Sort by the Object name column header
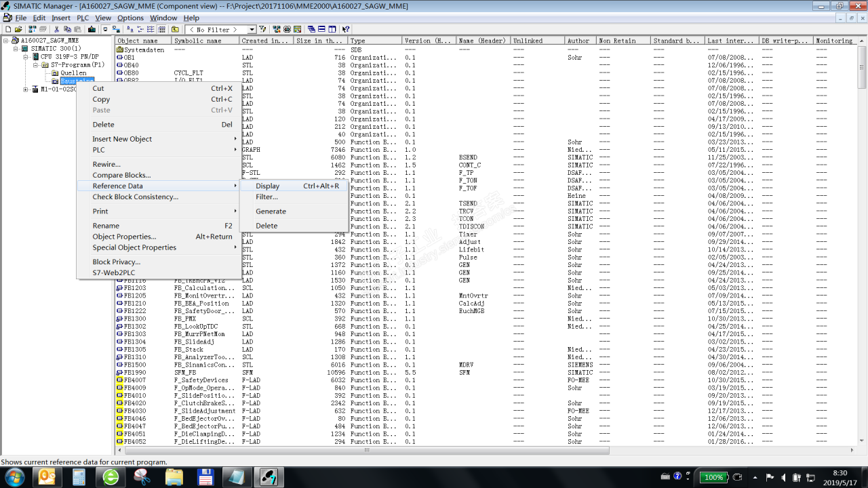 click(x=143, y=41)
